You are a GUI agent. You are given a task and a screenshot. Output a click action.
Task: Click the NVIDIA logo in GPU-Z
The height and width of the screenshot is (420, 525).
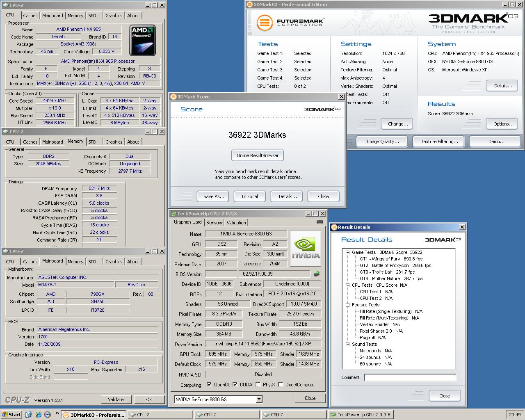click(306, 248)
